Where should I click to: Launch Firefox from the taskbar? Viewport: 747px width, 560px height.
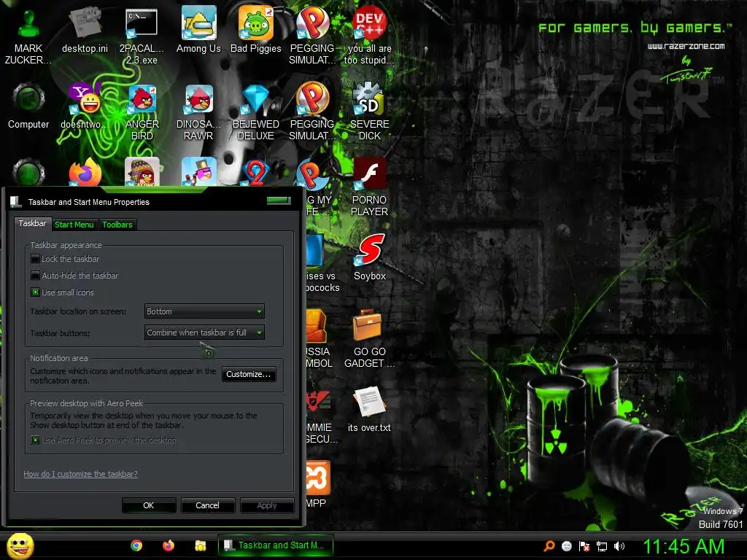click(x=169, y=545)
